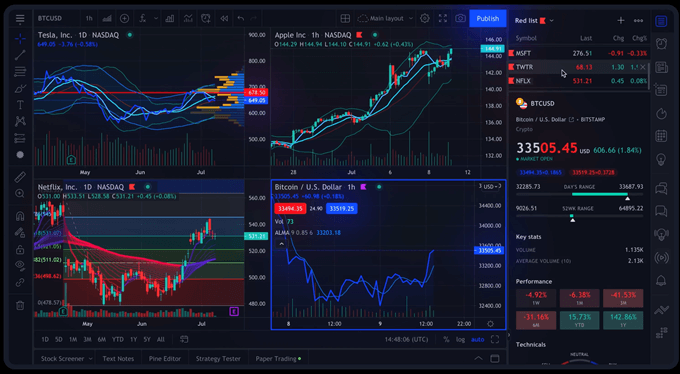Toggle the log scale option
The image size is (680, 374).
tap(461, 340)
